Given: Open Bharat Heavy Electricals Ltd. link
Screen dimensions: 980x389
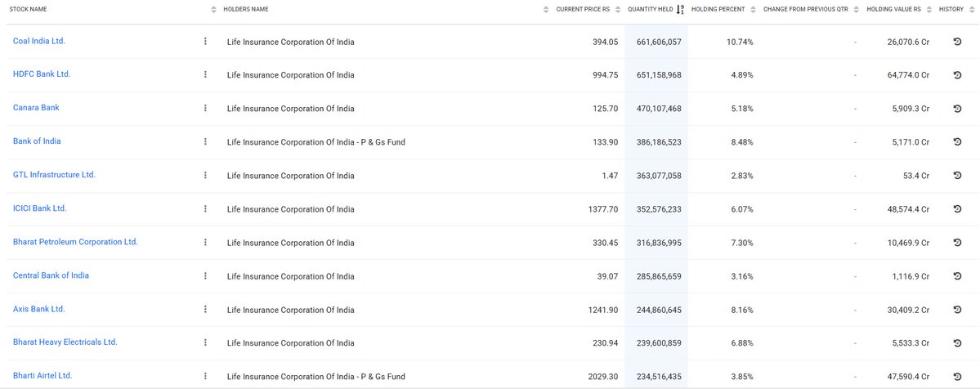Looking at the screenshot, I should 65,342.
